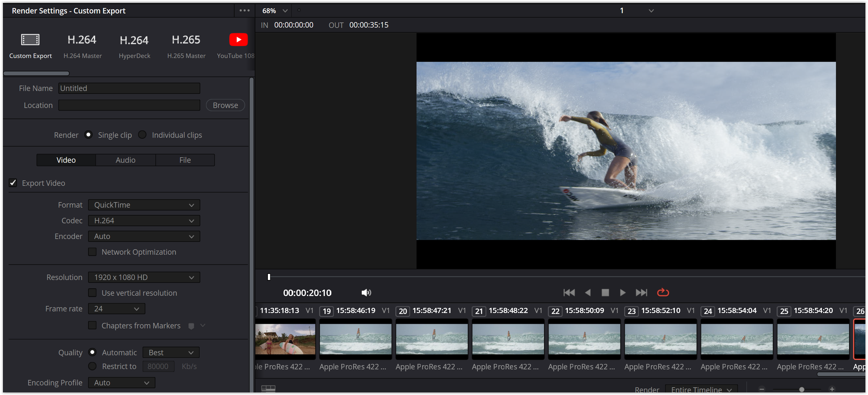Choose the Custom Export filmstrip preset
The height and width of the screenshot is (395, 868).
point(30,40)
